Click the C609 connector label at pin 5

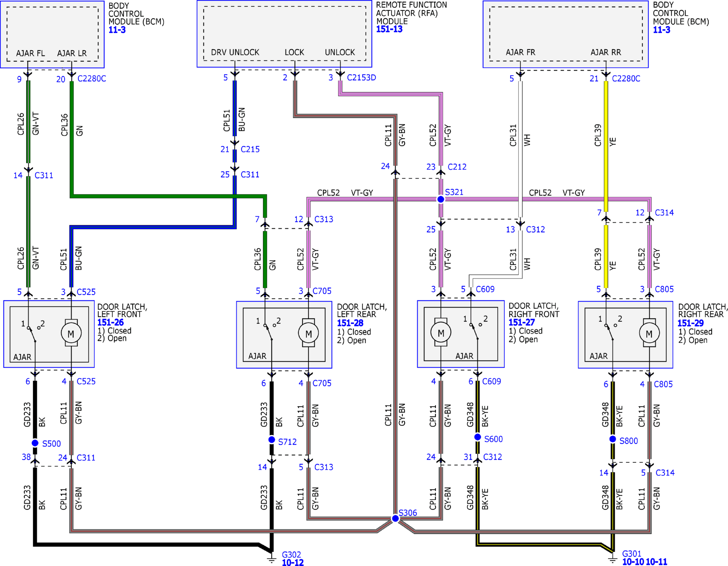click(x=485, y=289)
